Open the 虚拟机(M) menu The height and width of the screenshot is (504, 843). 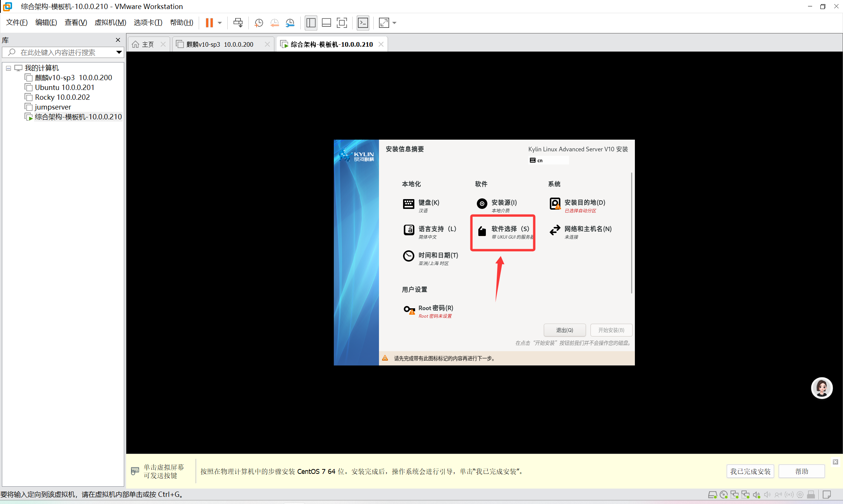coord(110,23)
